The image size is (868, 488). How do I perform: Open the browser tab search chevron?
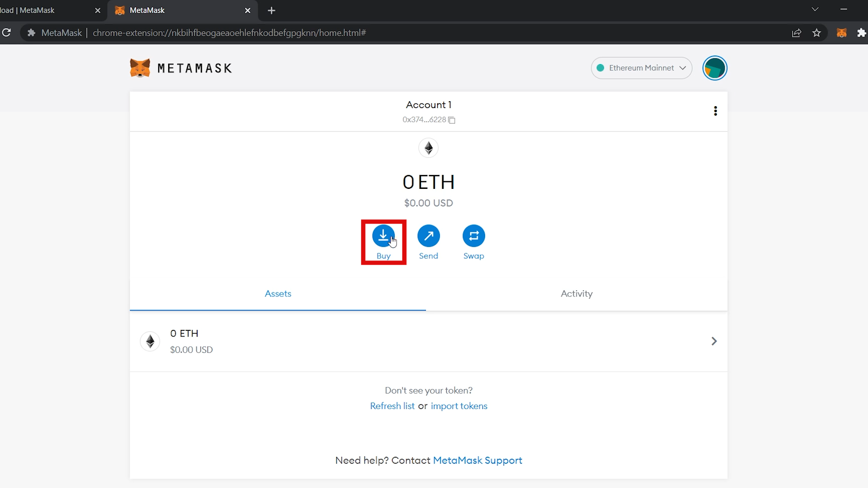click(815, 9)
